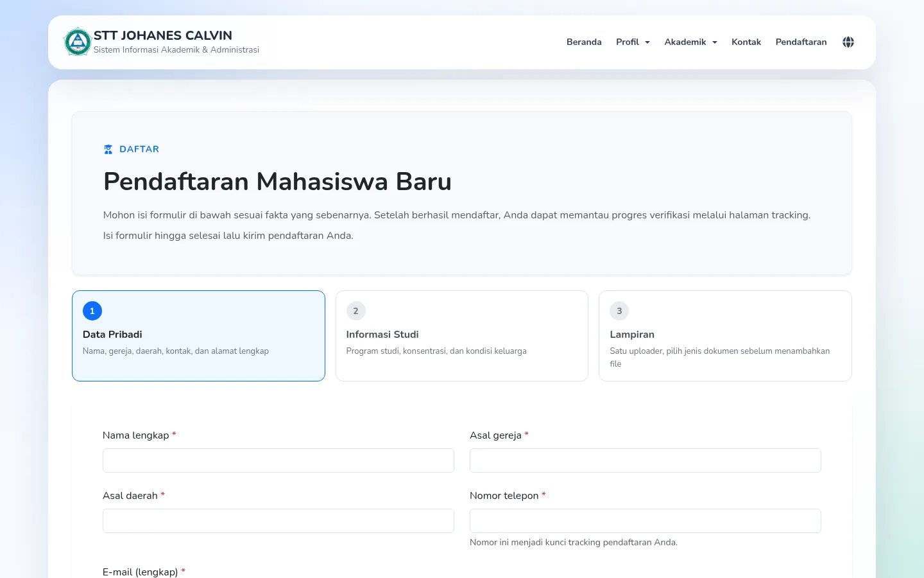Image resolution: width=924 pixels, height=578 pixels.
Task: Click the 'Isi formulir hingga selesai' sentence
Action: click(228, 236)
